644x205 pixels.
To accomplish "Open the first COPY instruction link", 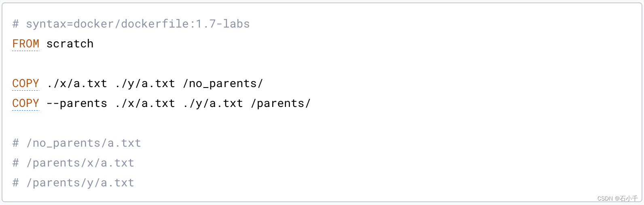I will tap(26, 83).
